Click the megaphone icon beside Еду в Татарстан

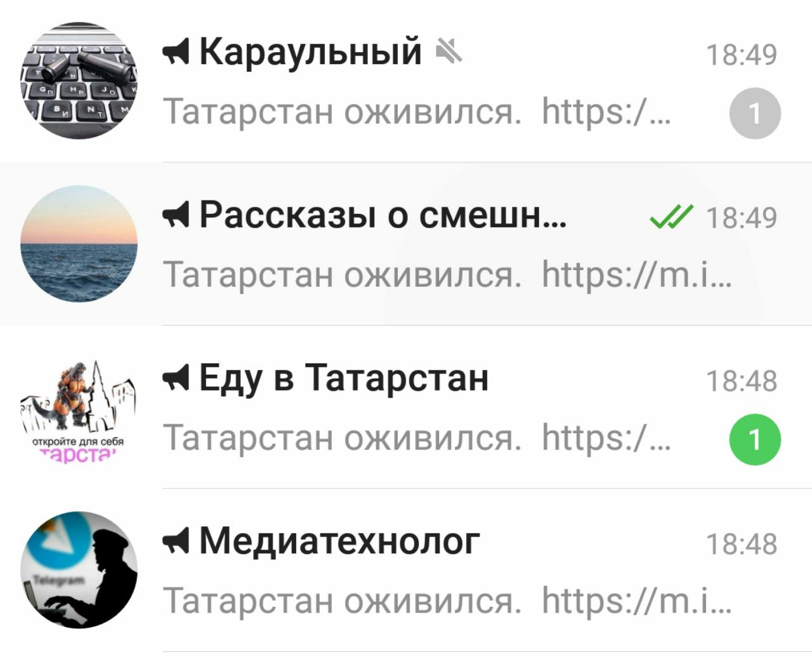pos(176,379)
